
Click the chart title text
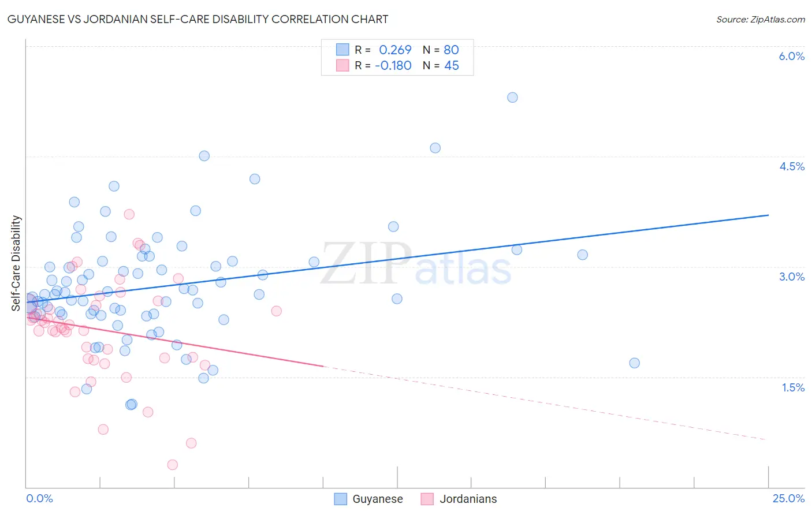[198, 19]
